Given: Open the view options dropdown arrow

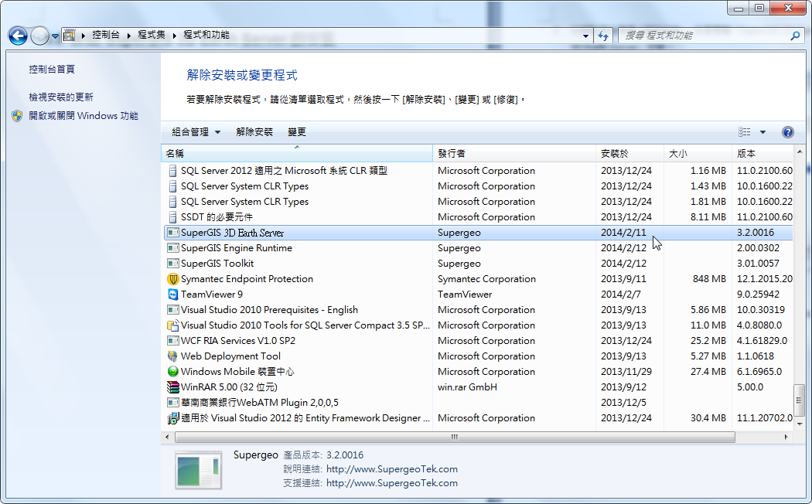Looking at the screenshot, I should 763,132.
